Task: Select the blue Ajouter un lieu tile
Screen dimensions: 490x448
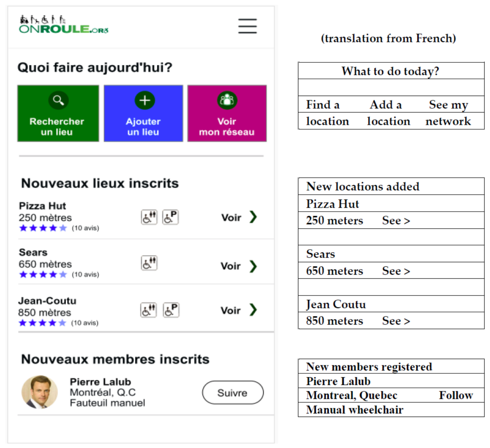Action: pyautogui.click(x=144, y=113)
